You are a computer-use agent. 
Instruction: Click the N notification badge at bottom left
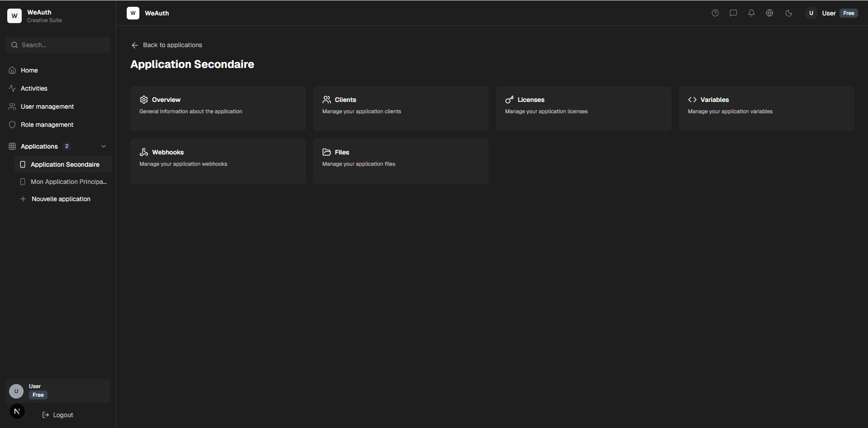[17, 411]
